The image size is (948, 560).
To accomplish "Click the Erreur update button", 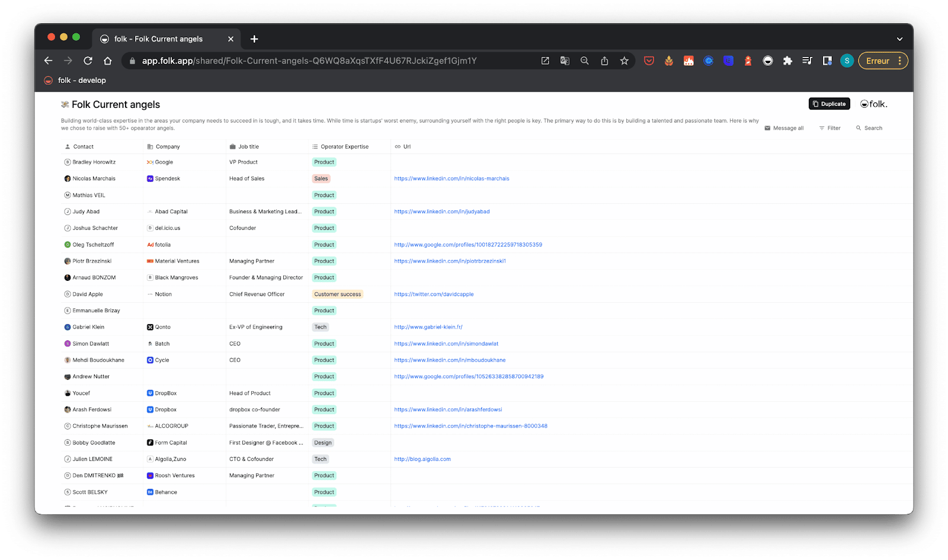I will pos(883,60).
